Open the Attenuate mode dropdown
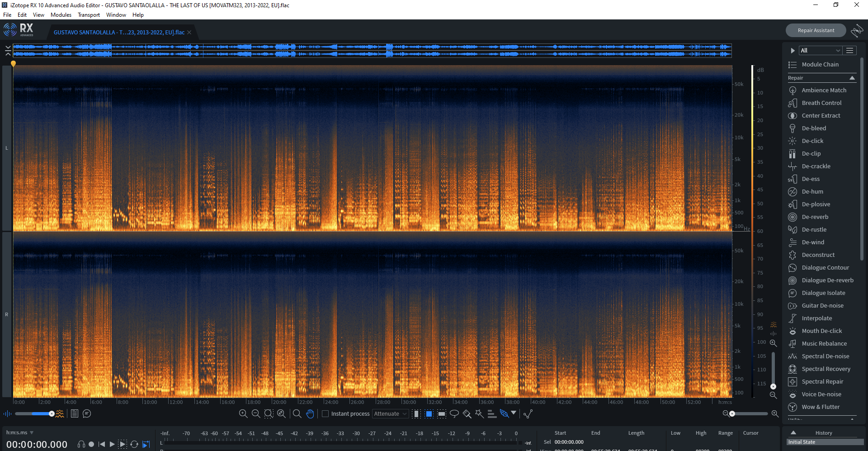This screenshot has height=451, width=868. click(390, 413)
